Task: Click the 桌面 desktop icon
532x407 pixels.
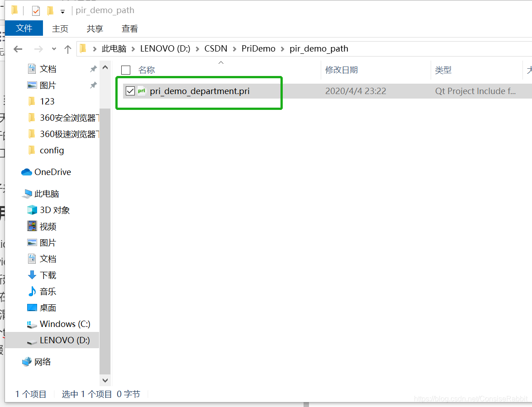Action: (32, 308)
